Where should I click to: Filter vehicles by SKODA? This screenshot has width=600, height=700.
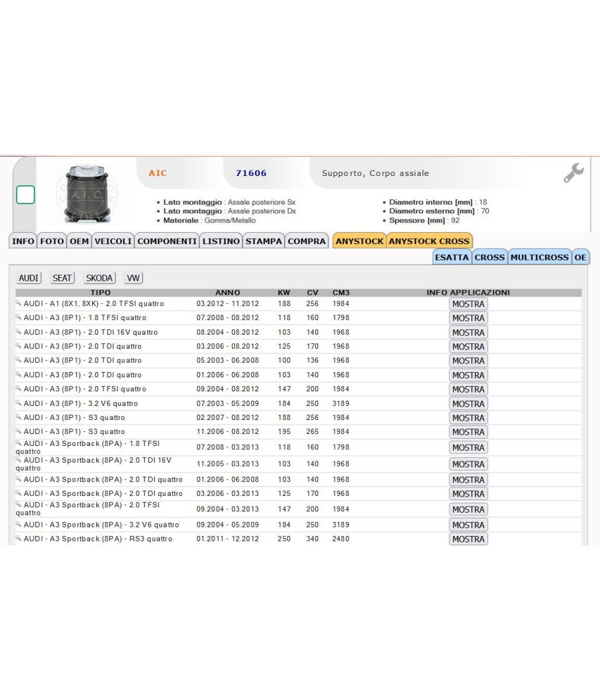99,278
